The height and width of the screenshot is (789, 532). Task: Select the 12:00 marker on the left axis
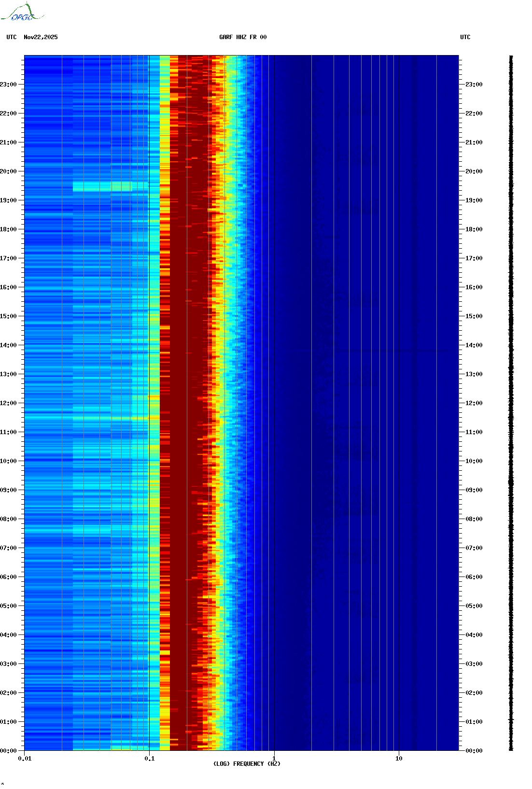click(x=8, y=403)
